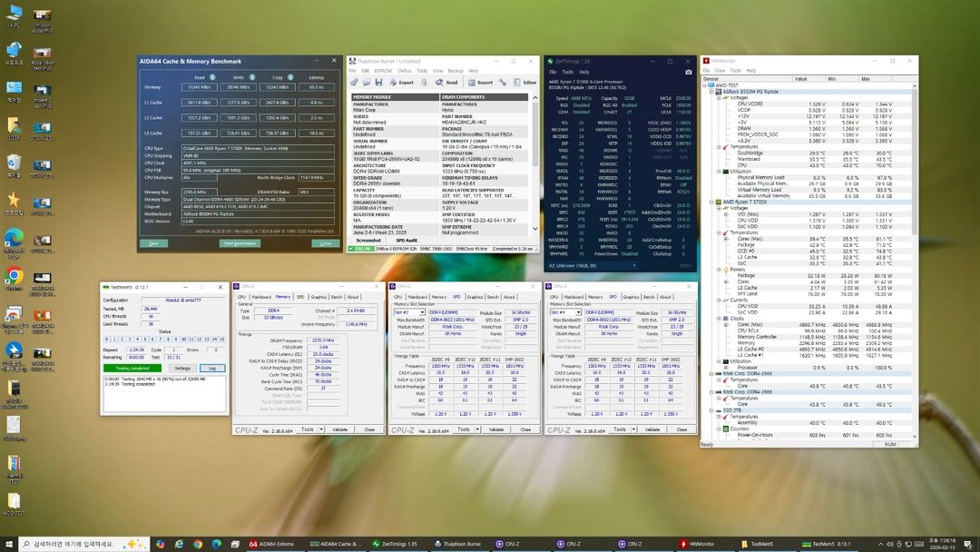Select the Microsoft Edge shortcut on the desktop
The width and height of the screenshot is (980, 552).
point(14,242)
